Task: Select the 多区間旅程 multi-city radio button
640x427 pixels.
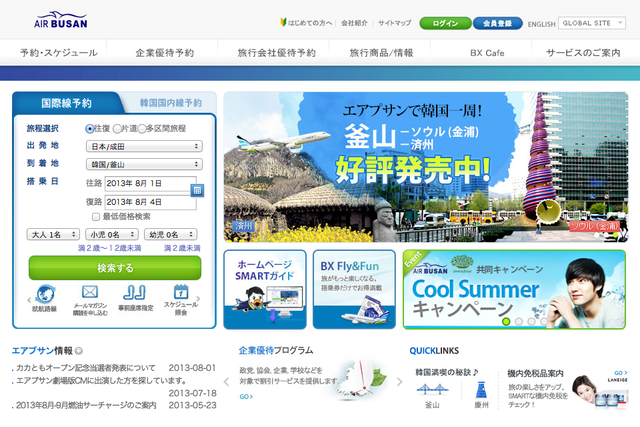Action: tap(142, 129)
